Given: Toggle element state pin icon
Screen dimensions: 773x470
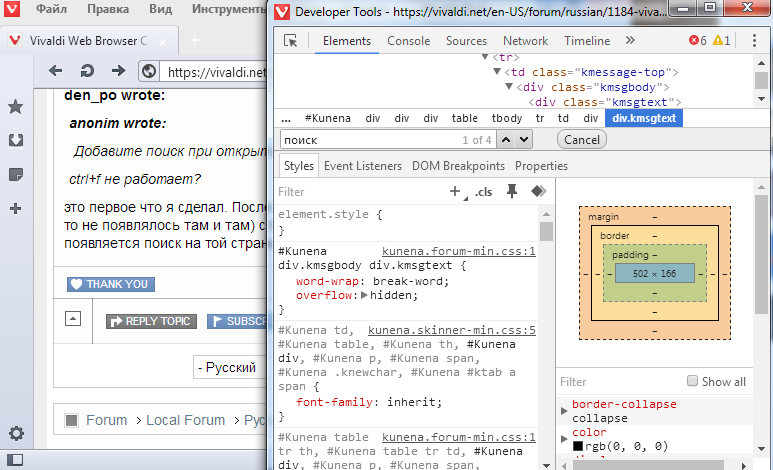Looking at the screenshot, I should (512, 191).
